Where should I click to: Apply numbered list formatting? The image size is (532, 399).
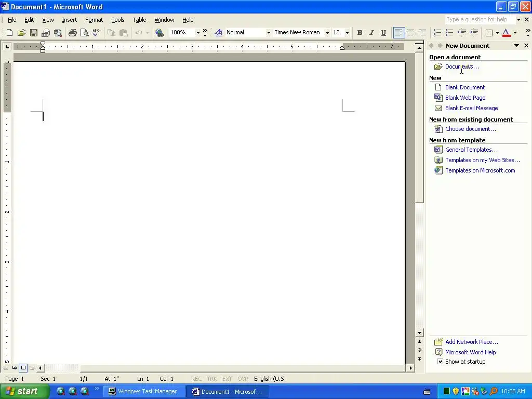pyautogui.click(x=437, y=33)
